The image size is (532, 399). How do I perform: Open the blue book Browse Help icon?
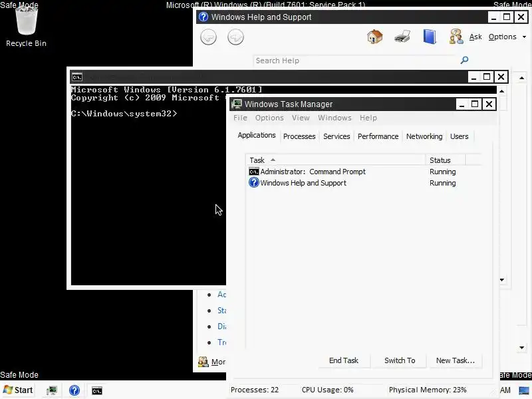(x=430, y=37)
